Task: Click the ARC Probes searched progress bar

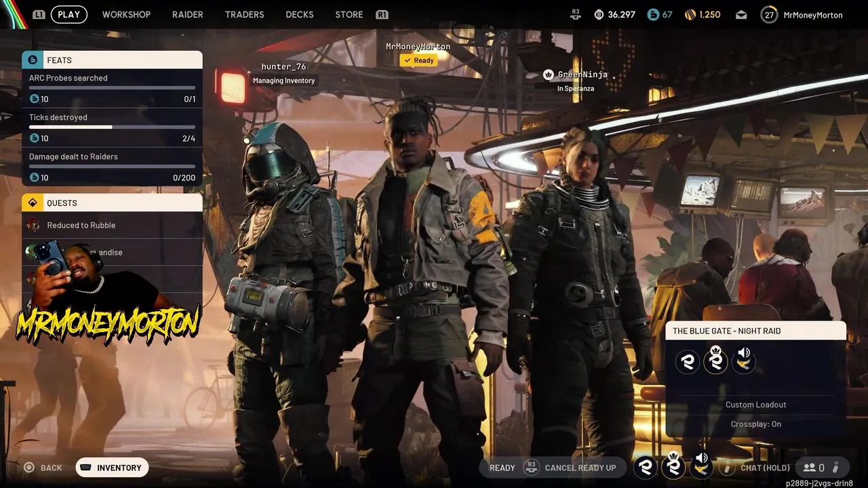Action: 112,88
